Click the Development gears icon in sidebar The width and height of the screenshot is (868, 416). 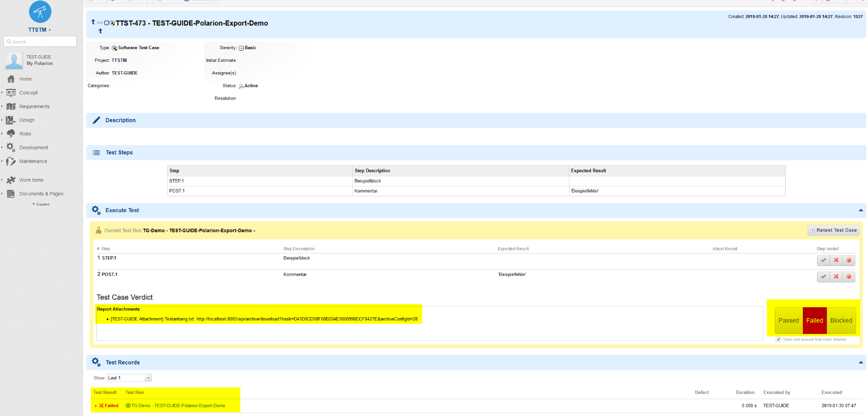[11, 148]
